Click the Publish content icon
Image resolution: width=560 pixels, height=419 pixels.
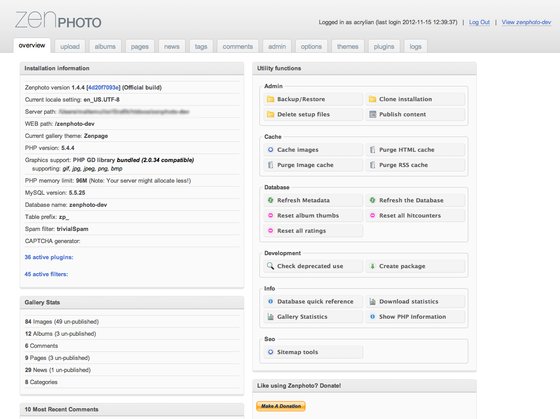(372, 114)
